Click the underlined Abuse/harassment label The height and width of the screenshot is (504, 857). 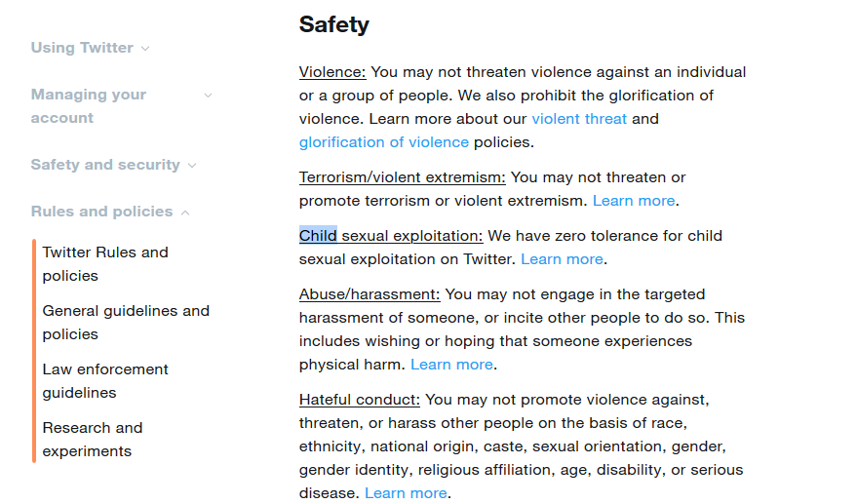[x=370, y=294]
